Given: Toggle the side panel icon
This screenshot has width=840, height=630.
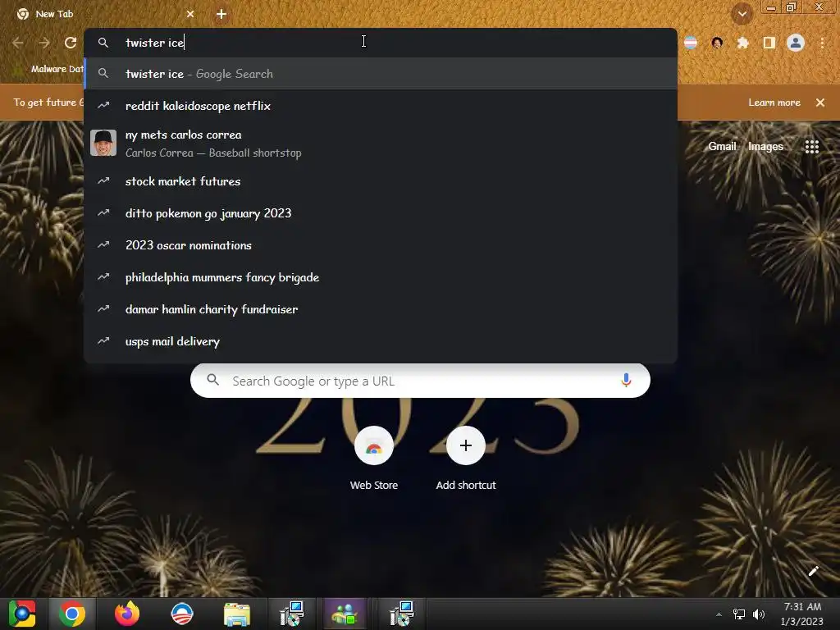Looking at the screenshot, I should [769, 43].
